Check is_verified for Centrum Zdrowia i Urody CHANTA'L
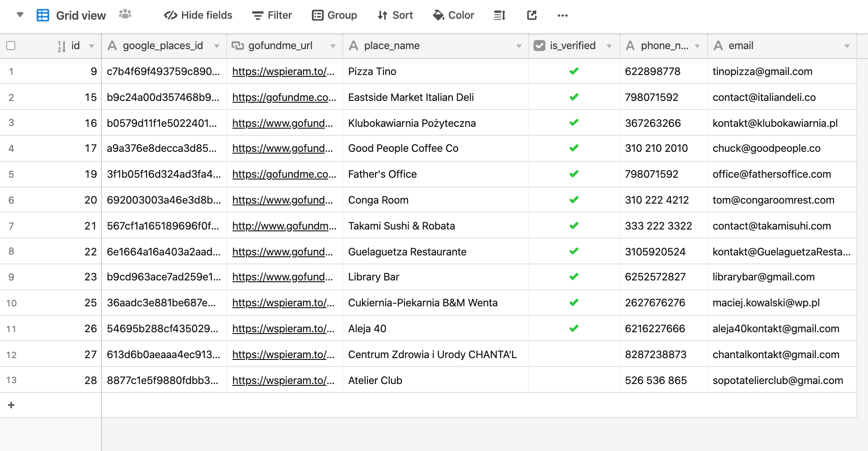The height and width of the screenshot is (451, 868). point(574,355)
